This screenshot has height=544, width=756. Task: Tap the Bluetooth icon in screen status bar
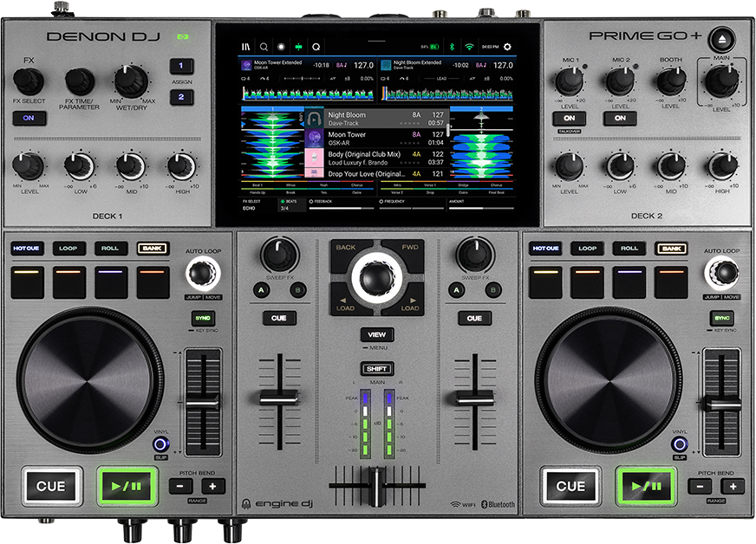(451, 46)
